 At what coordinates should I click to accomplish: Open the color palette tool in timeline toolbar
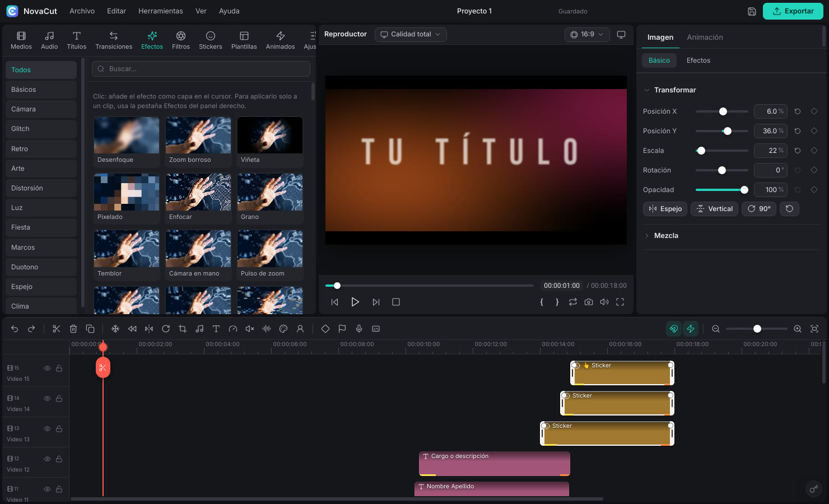283,329
